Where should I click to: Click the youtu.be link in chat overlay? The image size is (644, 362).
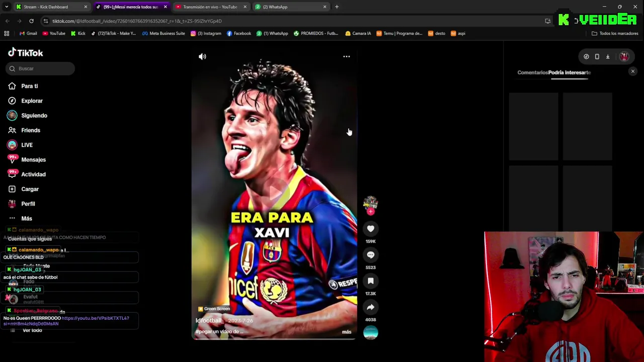[x=95, y=318]
